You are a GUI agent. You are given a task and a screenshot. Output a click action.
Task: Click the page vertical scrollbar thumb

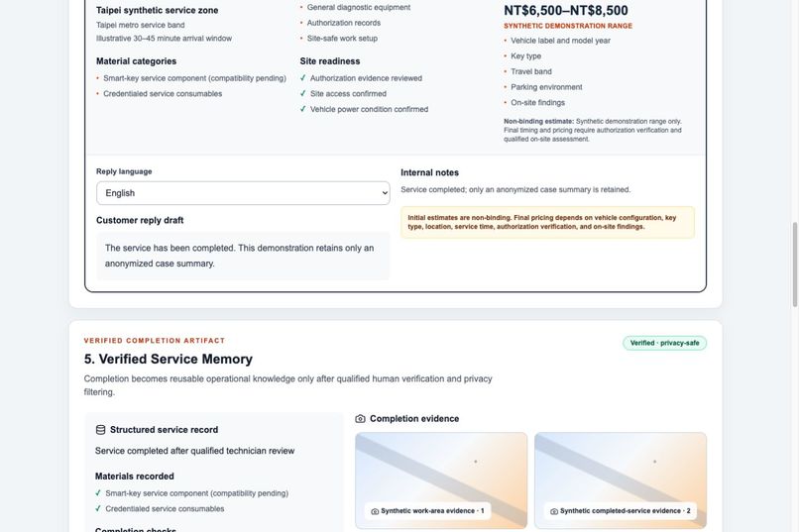click(x=794, y=265)
